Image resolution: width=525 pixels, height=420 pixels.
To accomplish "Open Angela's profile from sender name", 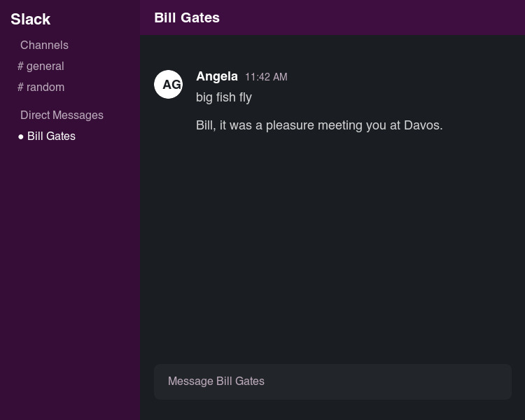I will [x=217, y=76].
